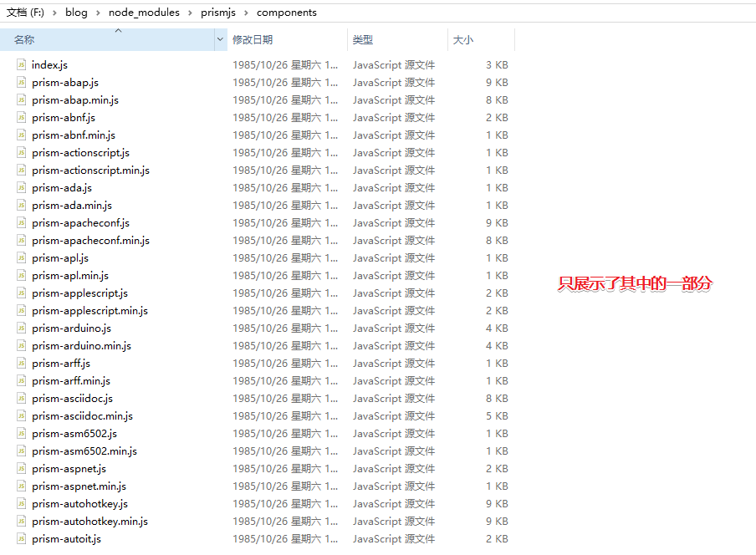Expand breadcrumb chevron after blog

pos(98,13)
